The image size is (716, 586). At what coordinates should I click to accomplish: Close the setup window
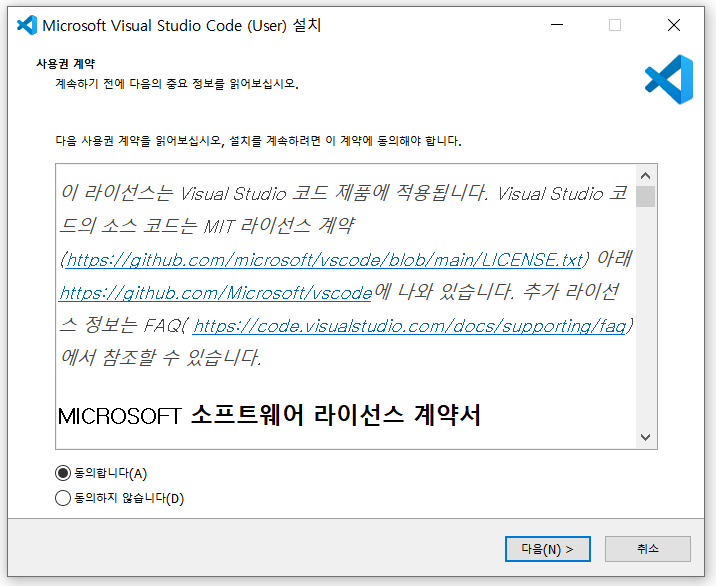coord(674,25)
